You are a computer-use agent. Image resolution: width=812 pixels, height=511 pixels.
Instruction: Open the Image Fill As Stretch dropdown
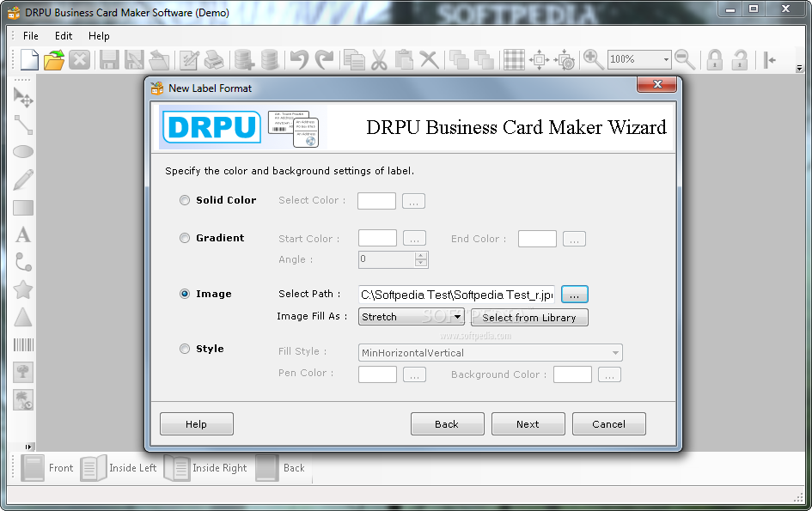click(457, 317)
